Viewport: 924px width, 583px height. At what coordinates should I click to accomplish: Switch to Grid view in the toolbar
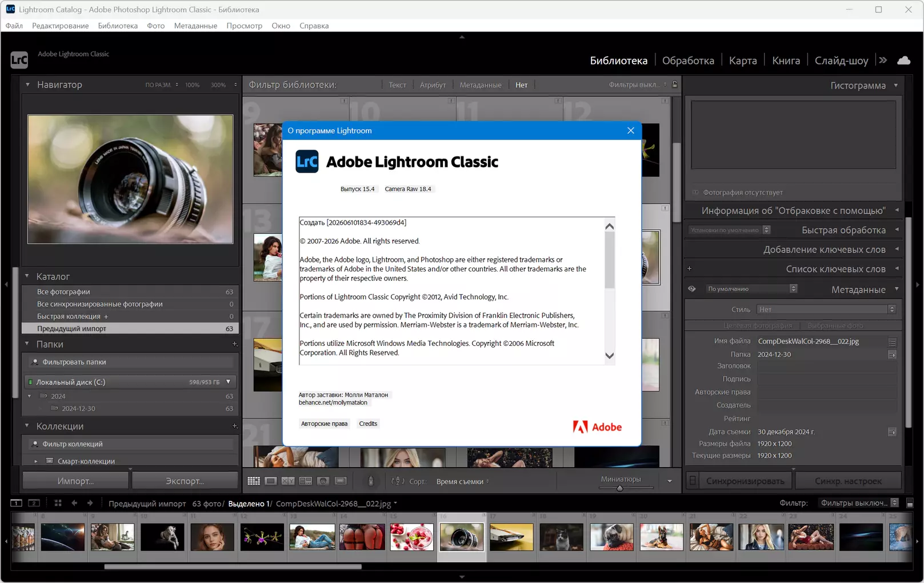254,481
